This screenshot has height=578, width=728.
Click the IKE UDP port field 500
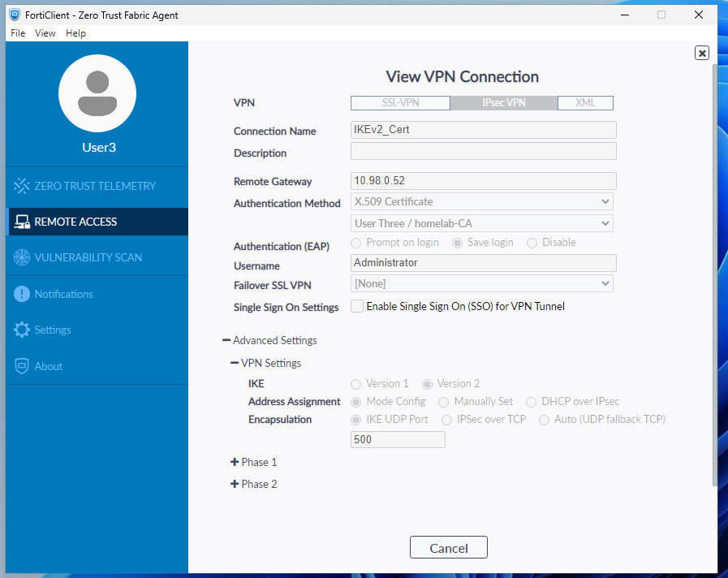pyautogui.click(x=398, y=440)
